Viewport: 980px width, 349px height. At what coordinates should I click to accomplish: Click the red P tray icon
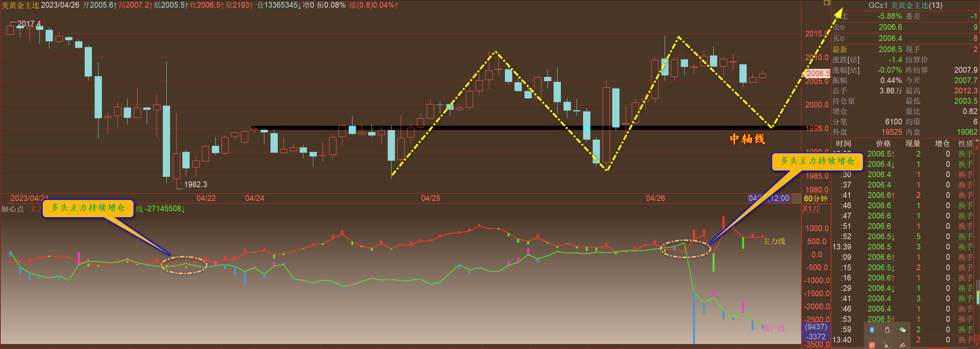pos(872,345)
